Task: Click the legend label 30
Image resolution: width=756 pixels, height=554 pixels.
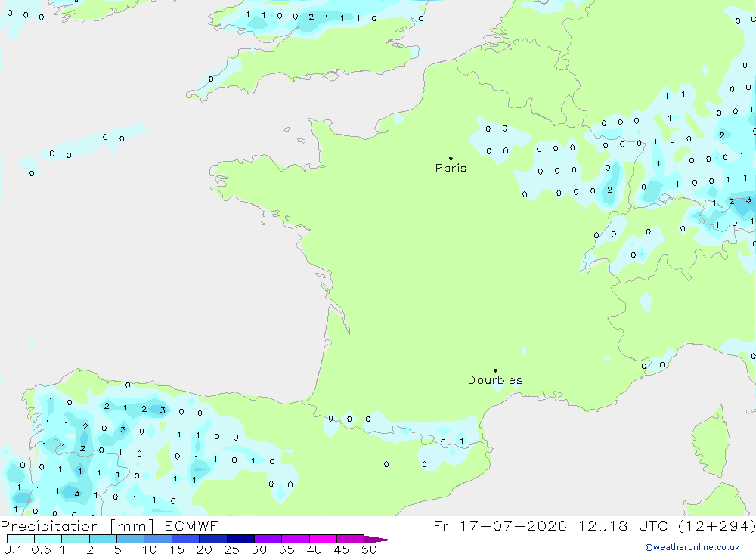Action: click(x=259, y=549)
